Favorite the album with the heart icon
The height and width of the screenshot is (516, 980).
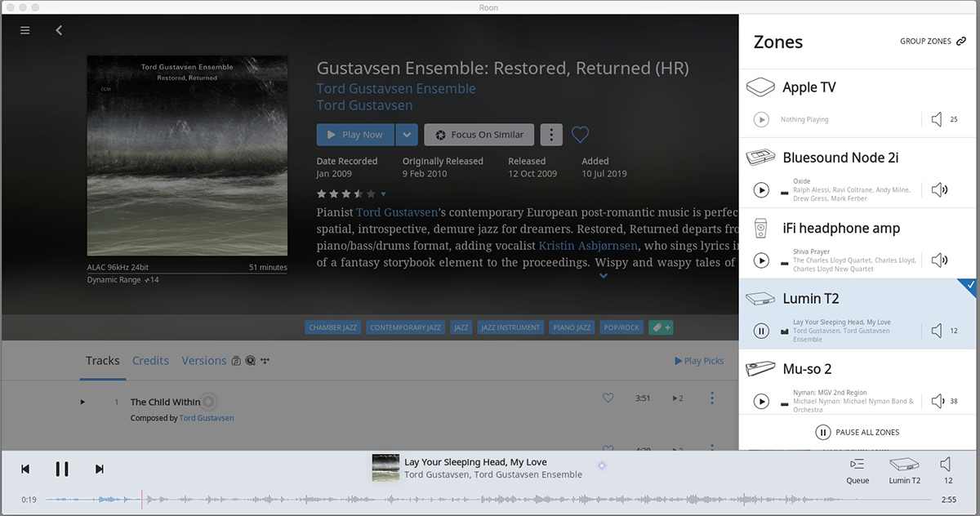tap(580, 135)
